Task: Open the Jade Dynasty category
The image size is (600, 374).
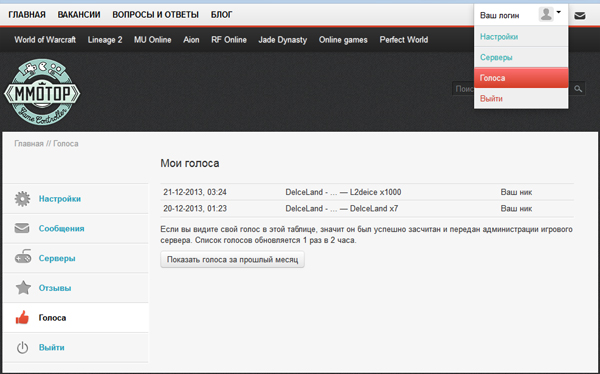Action: click(282, 40)
